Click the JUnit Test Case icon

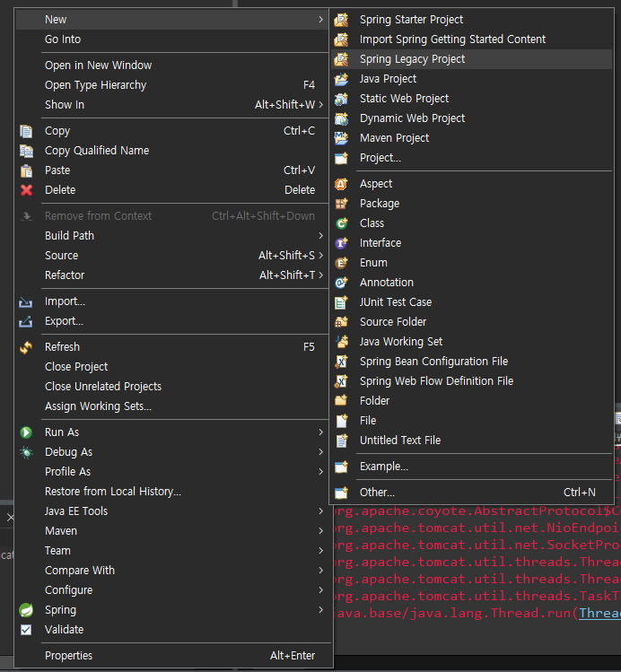pyautogui.click(x=341, y=302)
